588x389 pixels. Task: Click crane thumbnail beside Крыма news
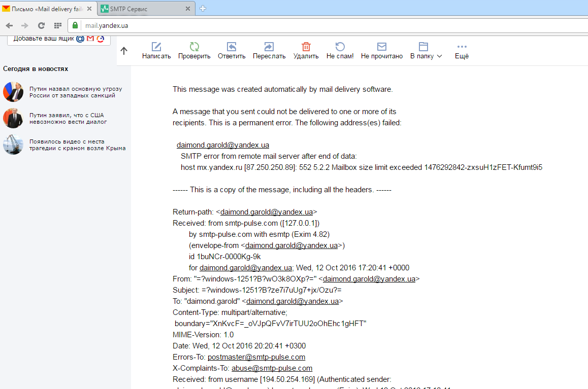pyautogui.click(x=13, y=145)
